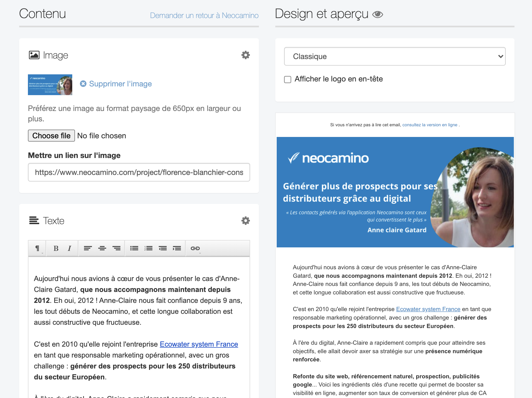Click Ecowater system France link in editor

199,344
